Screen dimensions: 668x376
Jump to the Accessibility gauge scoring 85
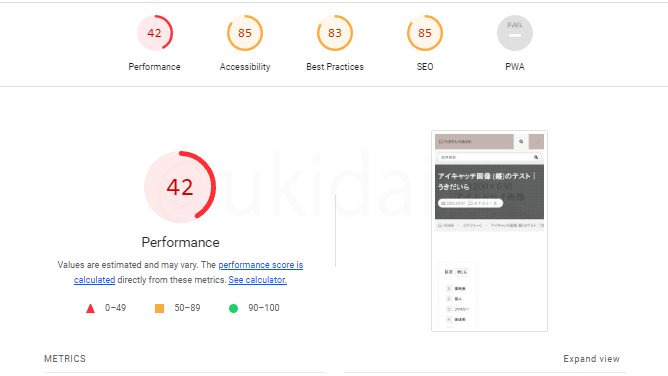[x=245, y=33]
